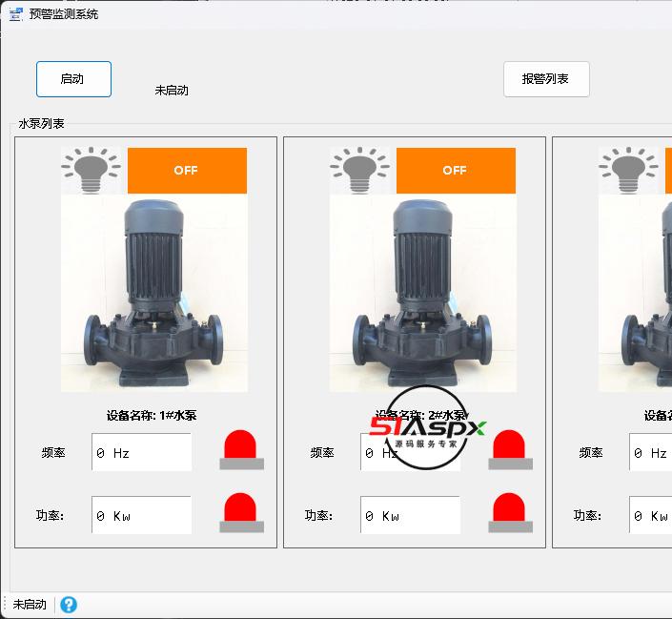Click the 1#水泵 power alarm light
672x619 pixels.
(241, 512)
